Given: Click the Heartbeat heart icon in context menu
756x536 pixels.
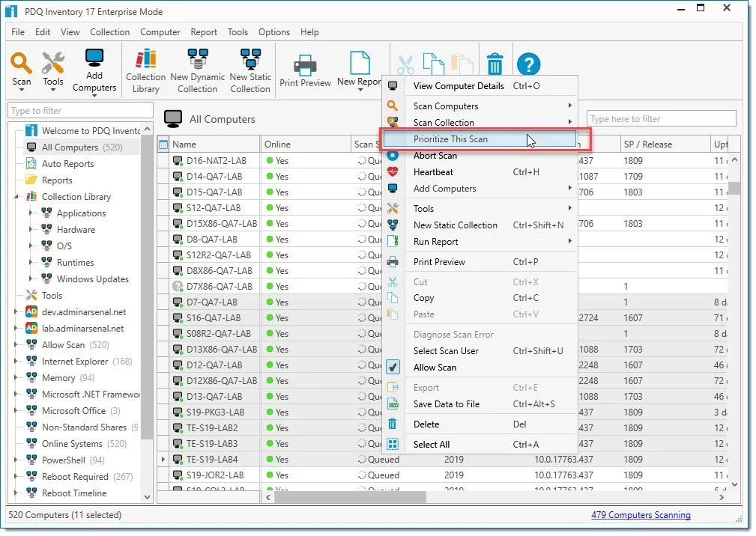Looking at the screenshot, I should click(393, 171).
